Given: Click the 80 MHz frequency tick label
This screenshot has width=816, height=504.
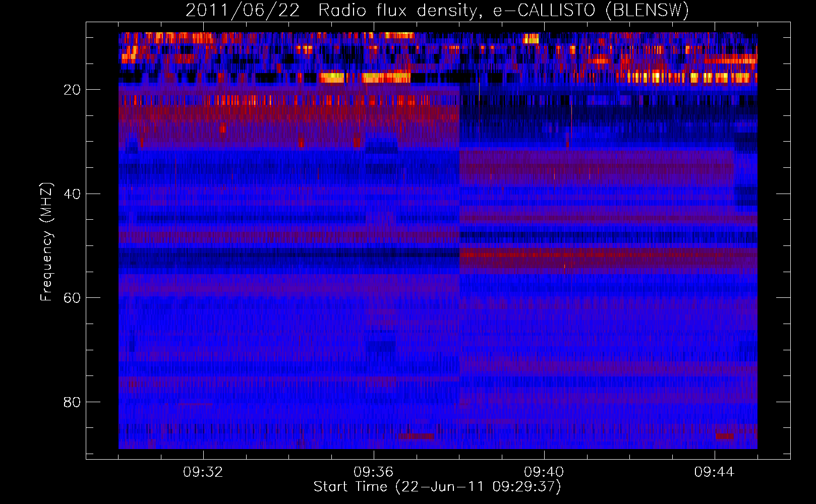Looking at the screenshot, I should (73, 402).
